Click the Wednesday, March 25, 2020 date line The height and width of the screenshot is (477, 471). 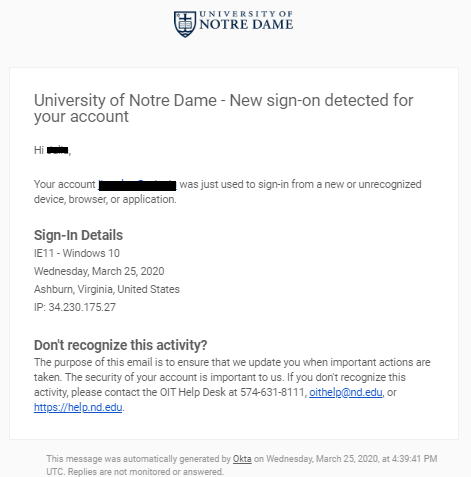click(x=99, y=271)
